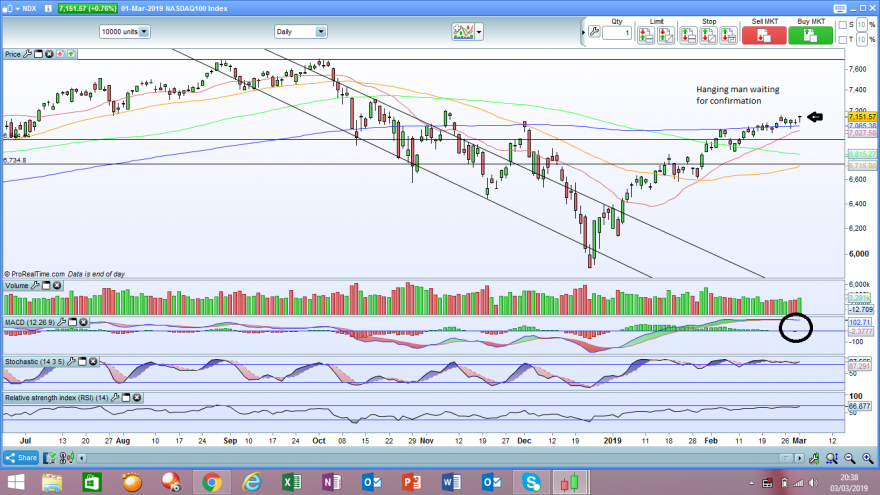Click the auto-fit zoom magnifier with arrows
This screenshot has width=880, height=495.
click(832, 459)
